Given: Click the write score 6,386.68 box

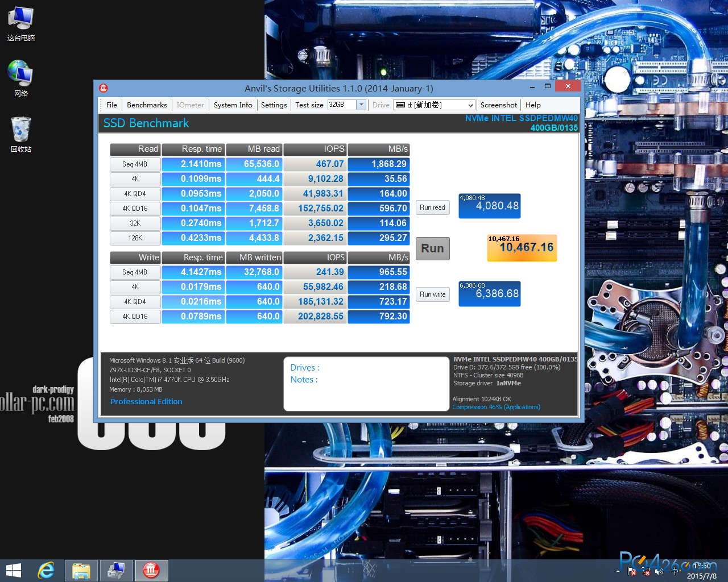Looking at the screenshot, I should point(490,294).
